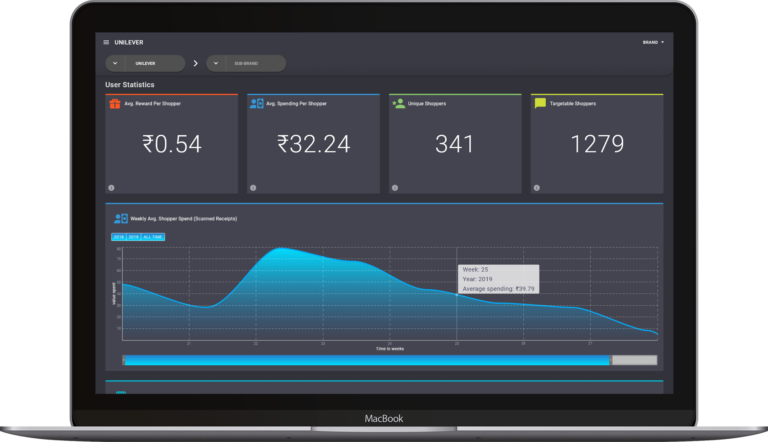Click the UNILEVER title in header
Image resolution: width=768 pixels, height=442 pixels.
pos(129,42)
